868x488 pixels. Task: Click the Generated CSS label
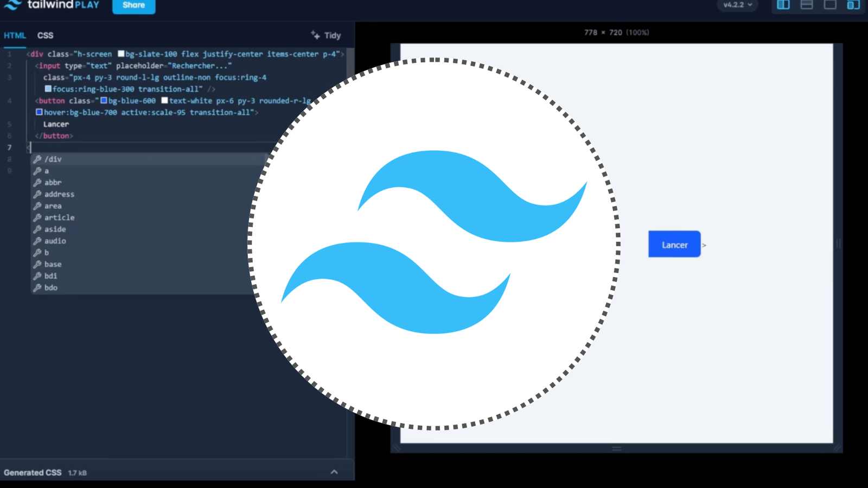point(33,472)
